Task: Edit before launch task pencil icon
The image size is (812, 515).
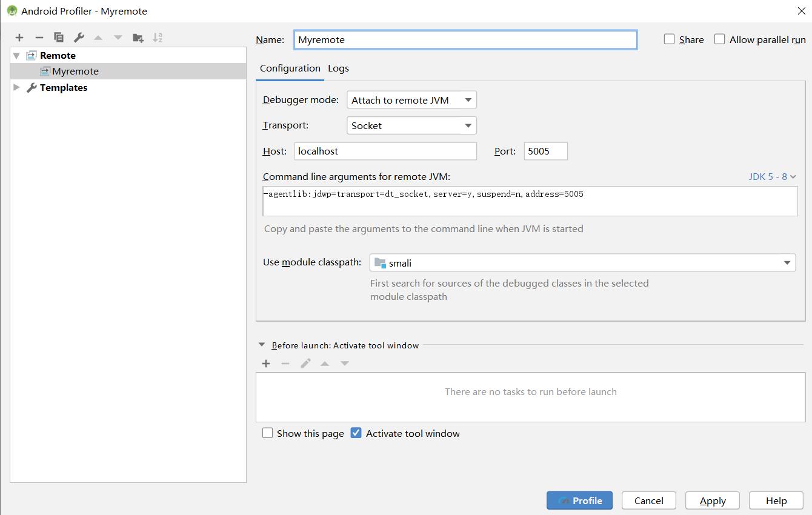Action: 305,364
